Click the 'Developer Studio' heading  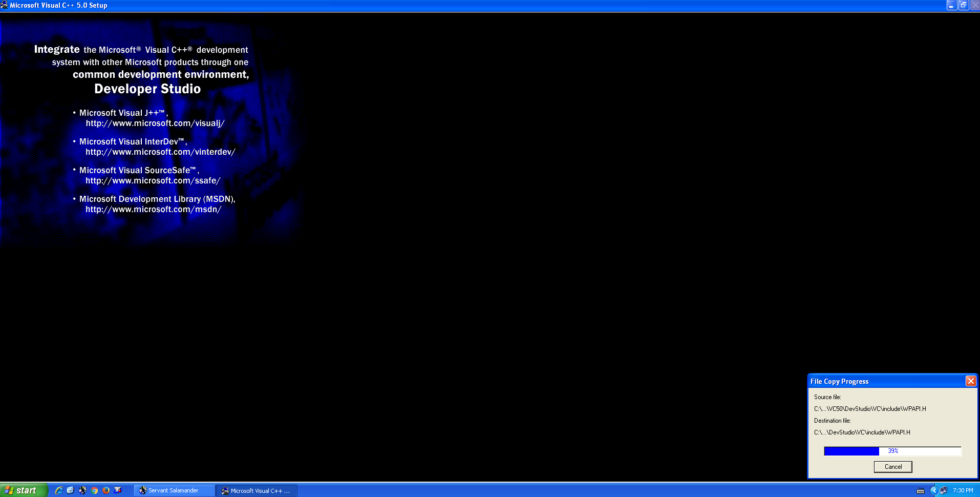[x=147, y=89]
